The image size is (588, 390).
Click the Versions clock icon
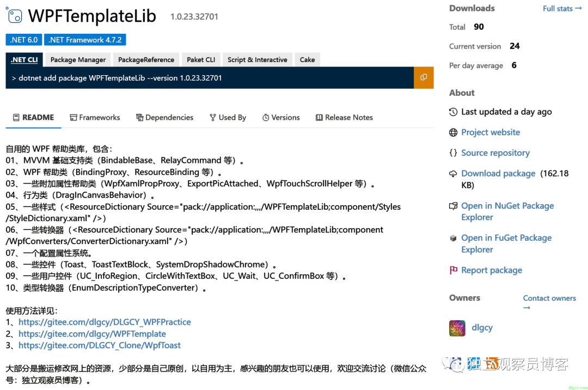click(x=266, y=117)
